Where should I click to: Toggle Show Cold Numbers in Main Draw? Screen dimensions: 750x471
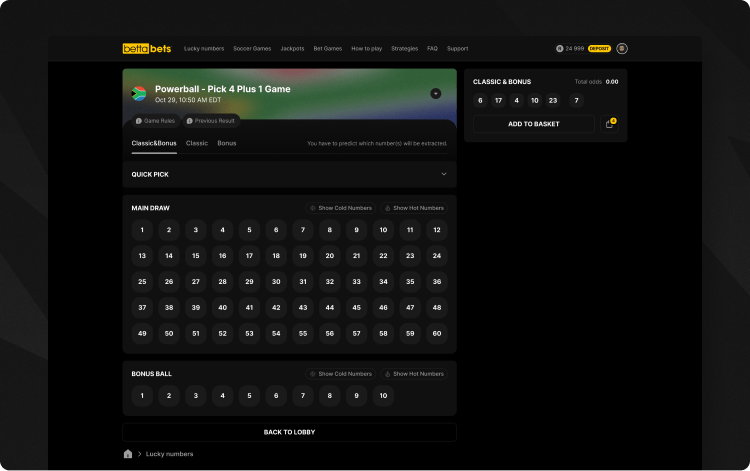coord(341,208)
